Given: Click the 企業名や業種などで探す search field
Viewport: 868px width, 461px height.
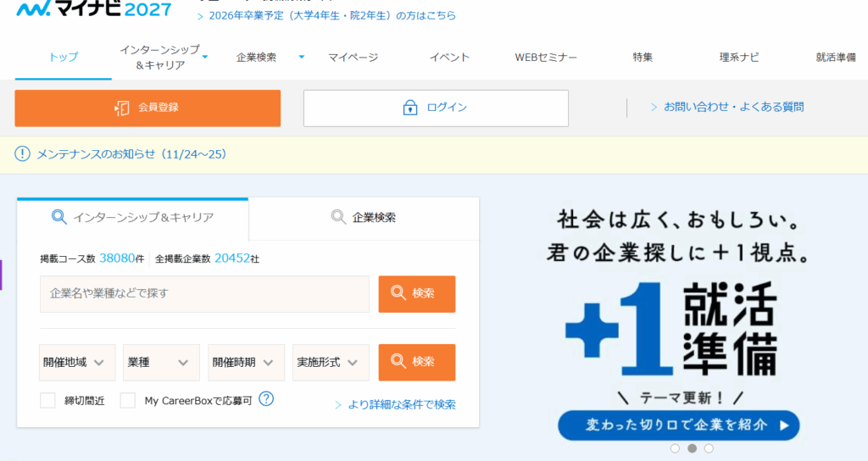Looking at the screenshot, I should (204, 293).
